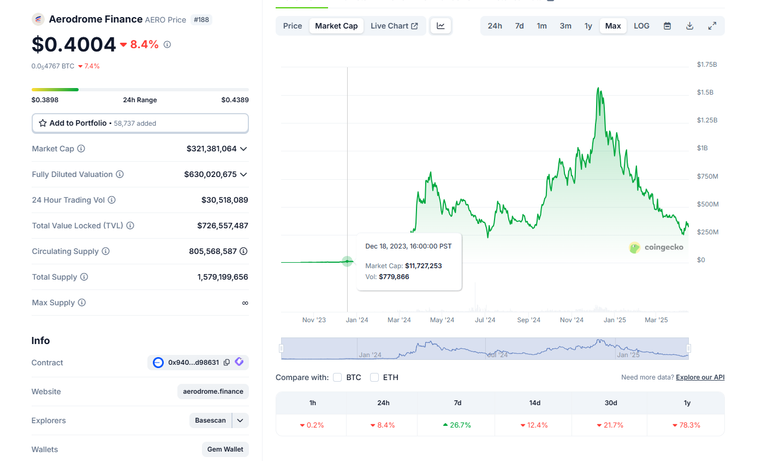Open the calendar date range picker
Screen dimensions: 768x461
667,26
